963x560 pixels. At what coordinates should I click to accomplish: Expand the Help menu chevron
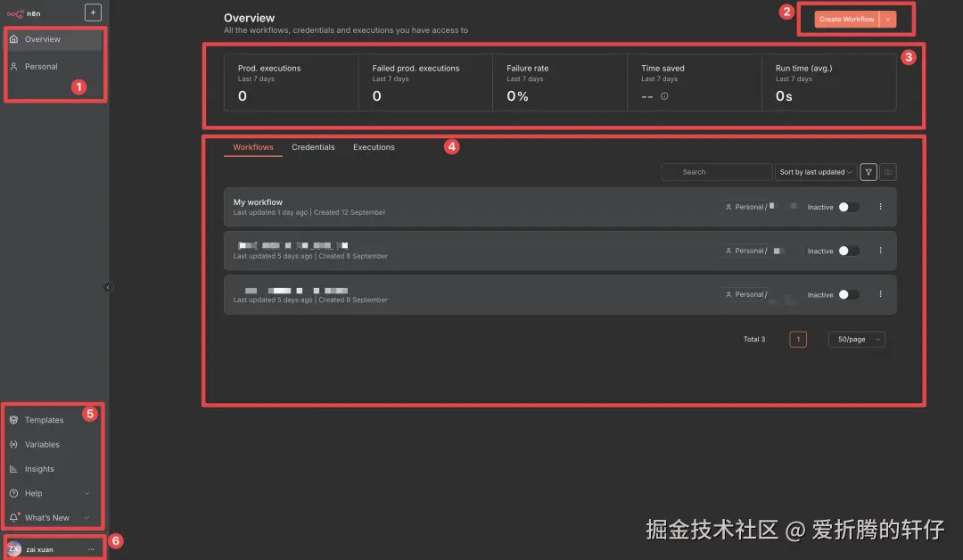[x=86, y=494]
